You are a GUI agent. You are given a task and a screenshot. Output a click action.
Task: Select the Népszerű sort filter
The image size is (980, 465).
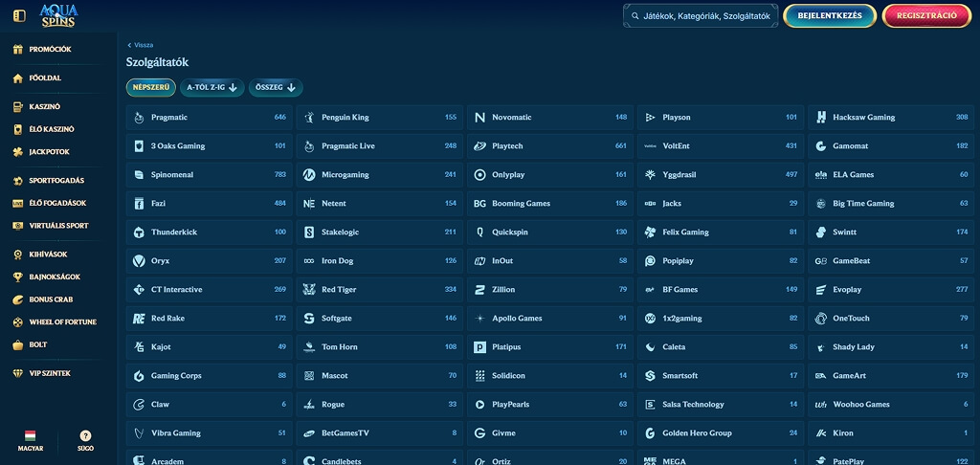pyautogui.click(x=150, y=87)
